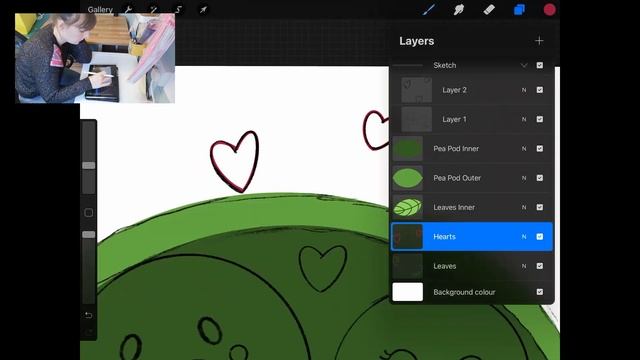Click the "Layers" panel title

click(416, 41)
